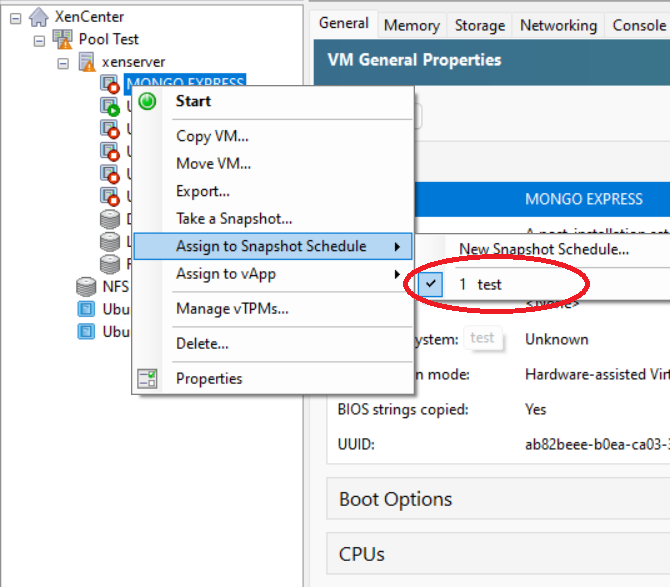The width and height of the screenshot is (670, 587).
Task: Expand the CPUs section
Action: click(x=498, y=554)
